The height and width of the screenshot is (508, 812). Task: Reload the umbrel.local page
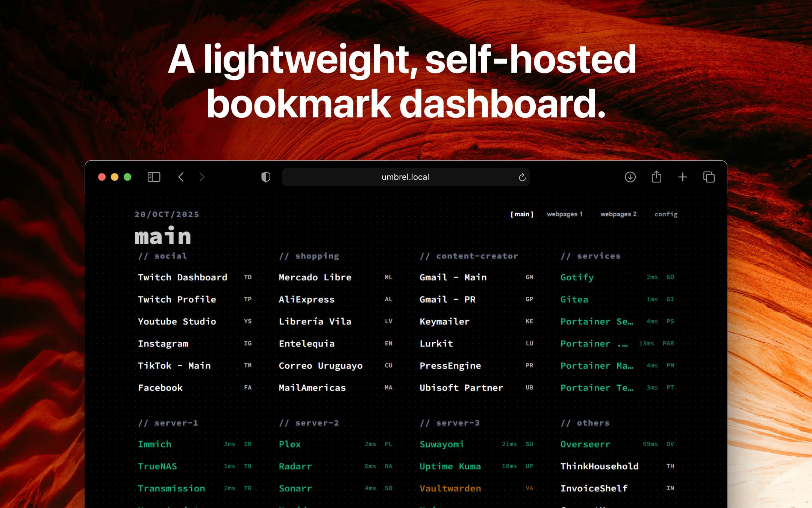(522, 176)
